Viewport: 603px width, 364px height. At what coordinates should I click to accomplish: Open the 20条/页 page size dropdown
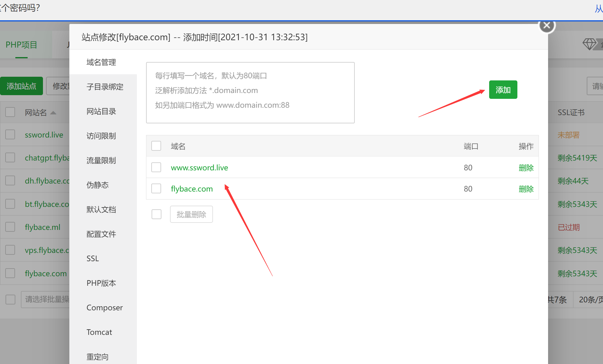click(590, 300)
